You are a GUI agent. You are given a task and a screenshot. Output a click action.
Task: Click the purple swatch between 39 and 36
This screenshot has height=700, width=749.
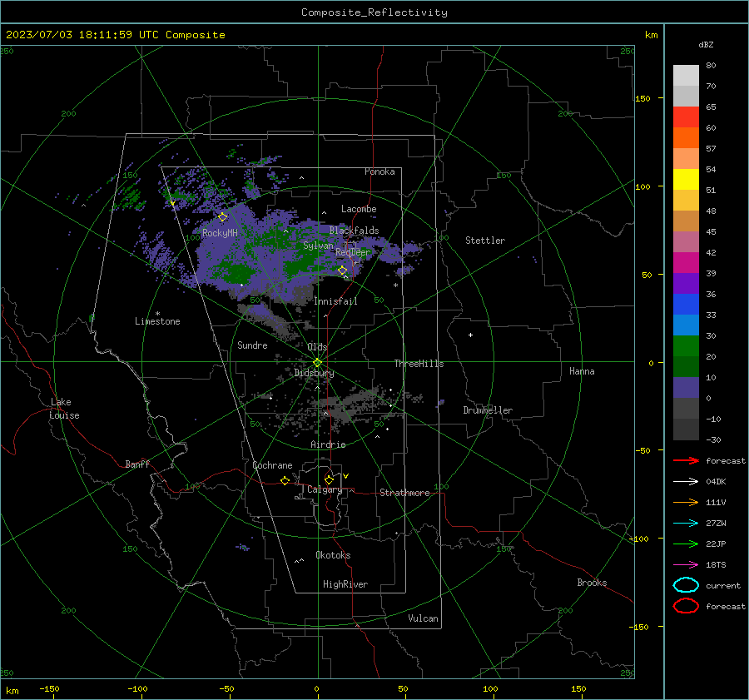click(x=686, y=284)
